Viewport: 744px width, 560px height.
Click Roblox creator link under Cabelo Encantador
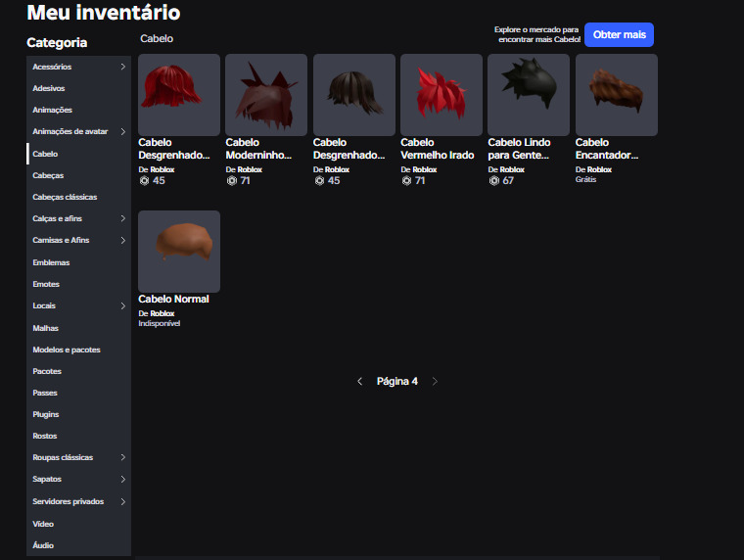(x=599, y=169)
